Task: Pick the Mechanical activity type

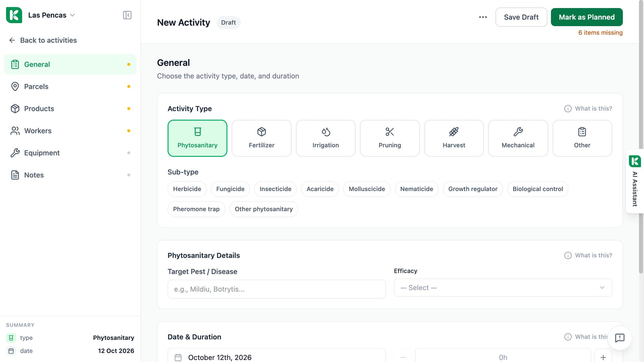Action: click(x=518, y=138)
